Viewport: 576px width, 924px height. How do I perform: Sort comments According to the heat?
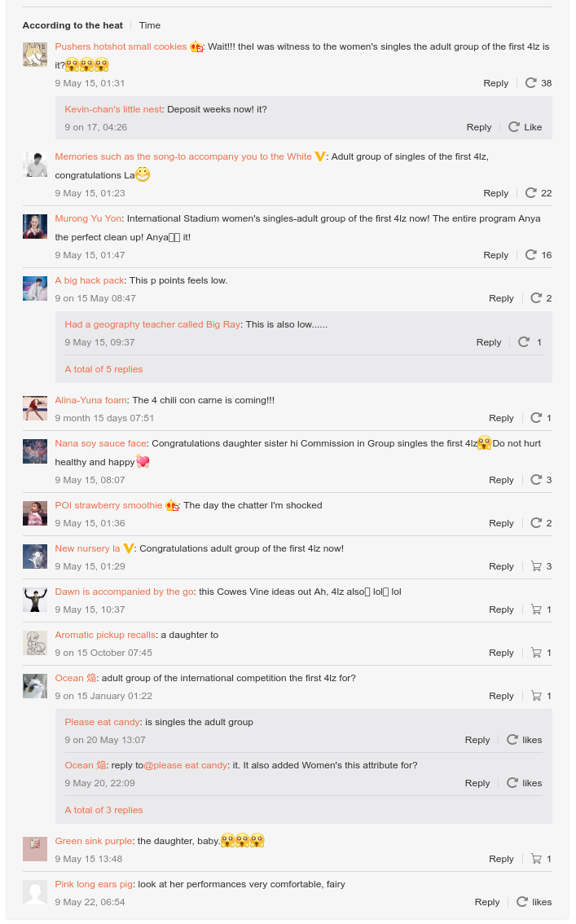pos(73,25)
